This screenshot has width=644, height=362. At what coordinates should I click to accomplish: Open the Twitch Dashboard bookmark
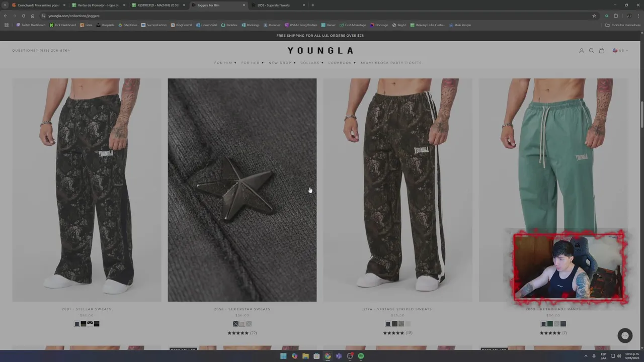(31, 25)
